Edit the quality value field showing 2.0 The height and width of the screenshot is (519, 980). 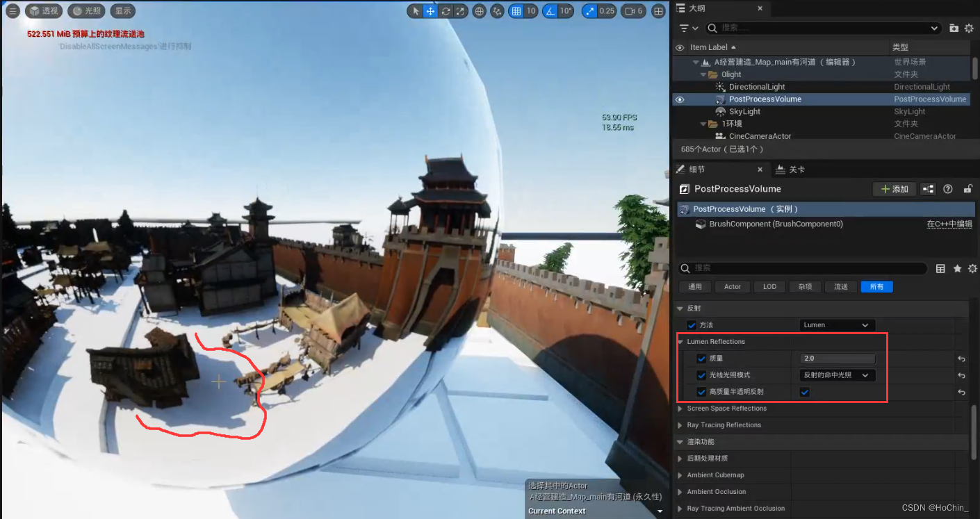(x=837, y=358)
